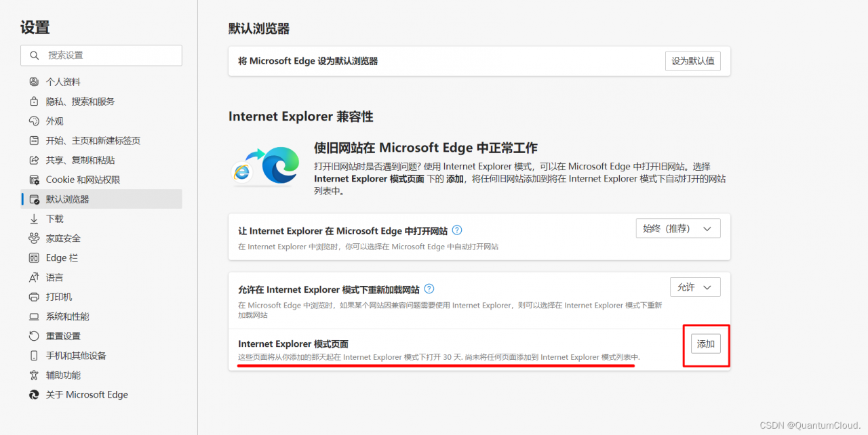Focus the 搜索设置 search field
This screenshot has width=868, height=435.
click(x=102, y=56)
